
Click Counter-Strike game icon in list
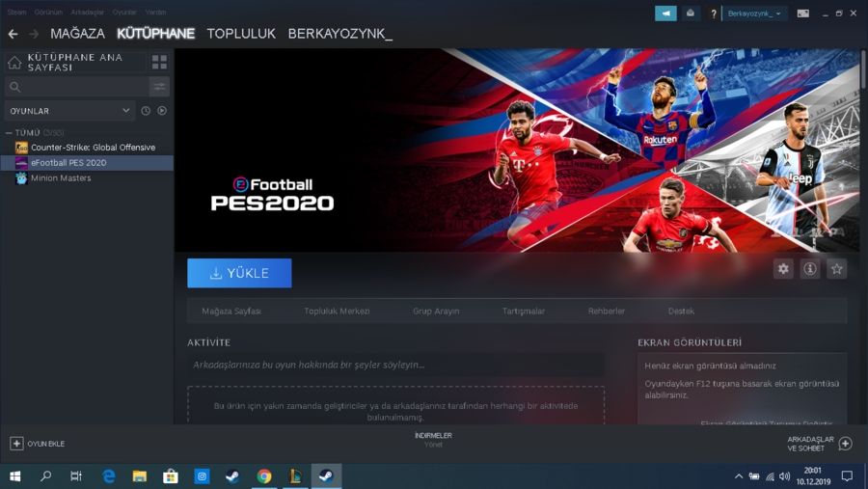tap(21, 148)
